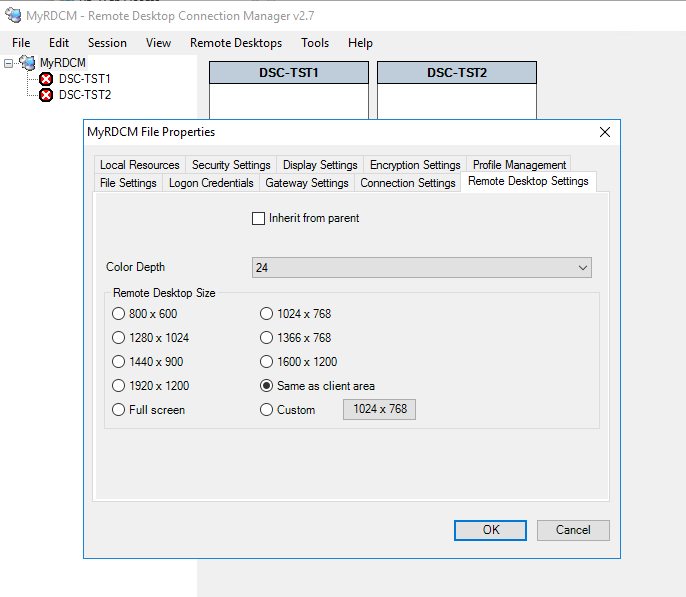Enable the Inherit from parent checkbox
Screen dimensions: 686x597
[259, 218]
